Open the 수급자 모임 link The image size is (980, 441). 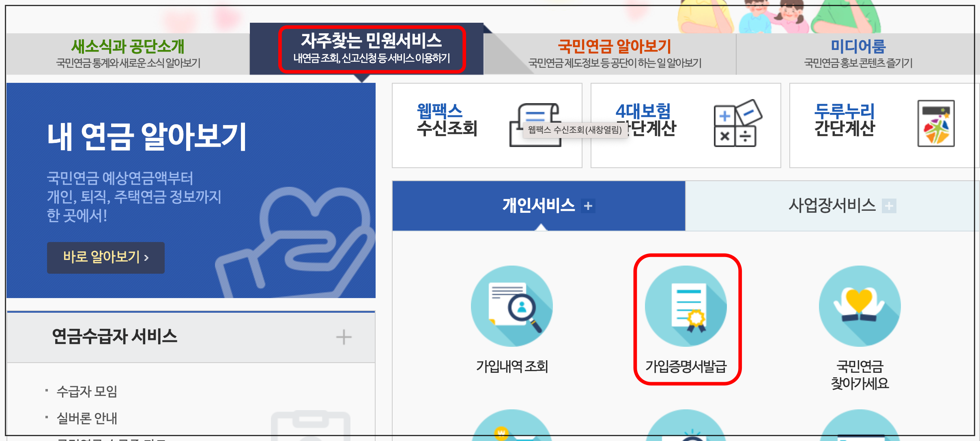click(x=87, y=391)
